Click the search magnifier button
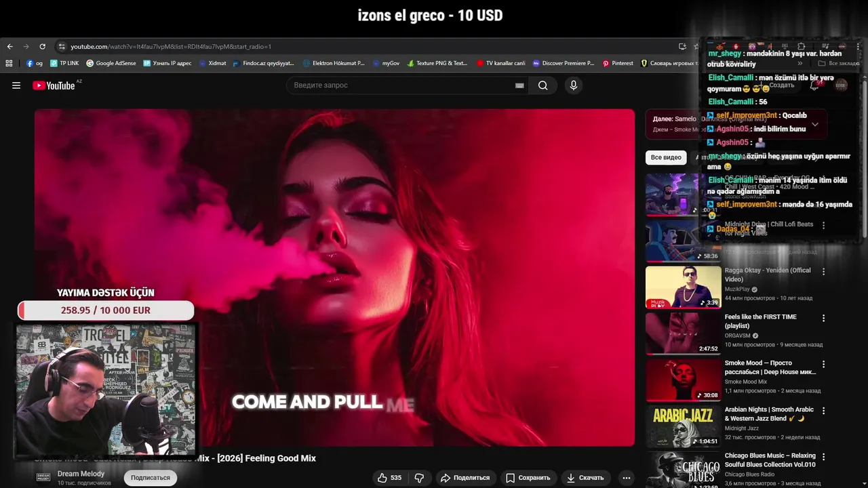This screenshot has height=488, width=868. click(542, 85)
